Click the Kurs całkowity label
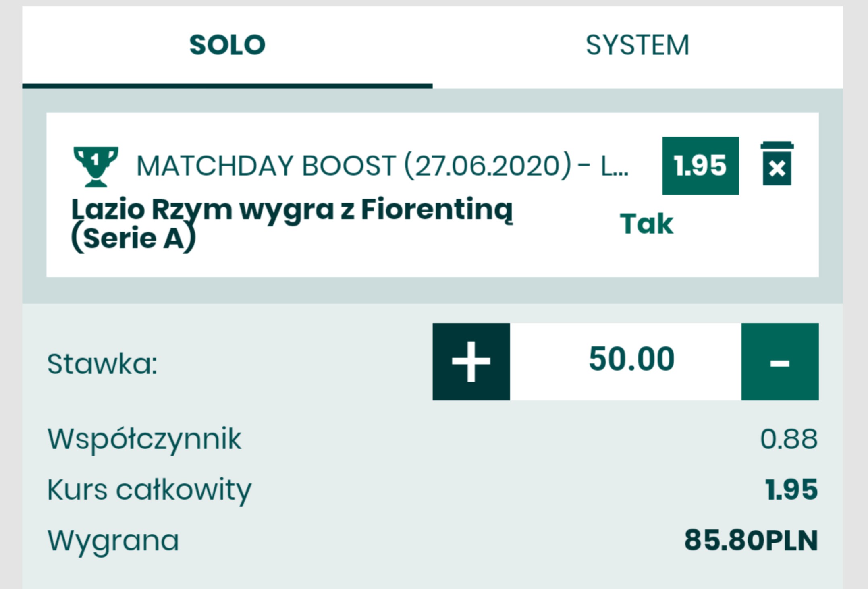 (x=150, y=489)
